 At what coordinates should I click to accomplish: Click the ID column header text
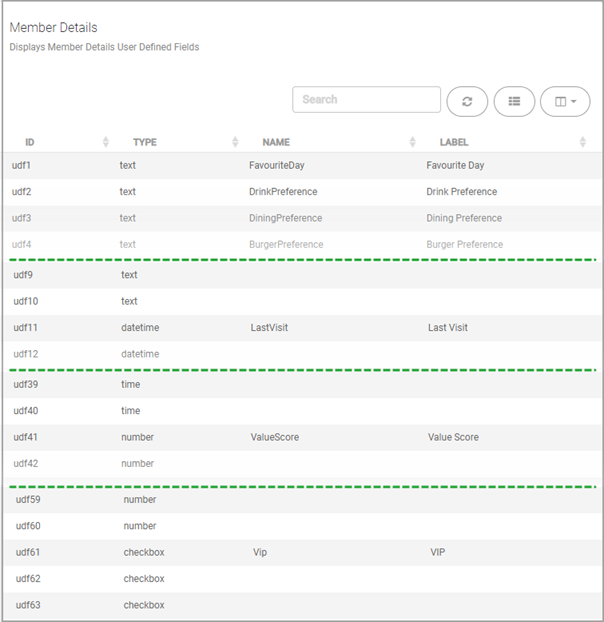(30, 142)
